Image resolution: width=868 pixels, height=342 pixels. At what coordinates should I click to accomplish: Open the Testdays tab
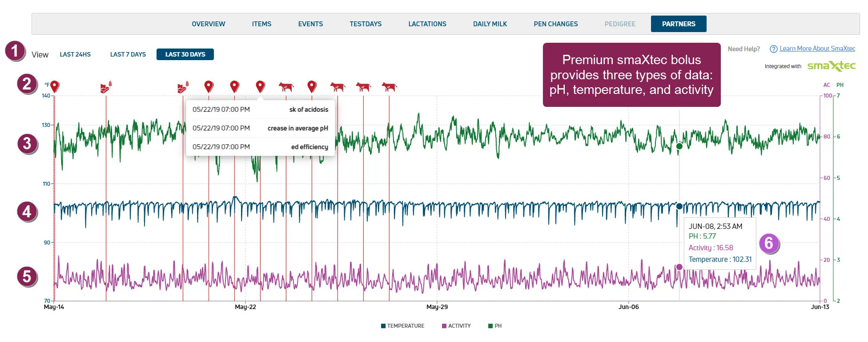pos(366,24)
